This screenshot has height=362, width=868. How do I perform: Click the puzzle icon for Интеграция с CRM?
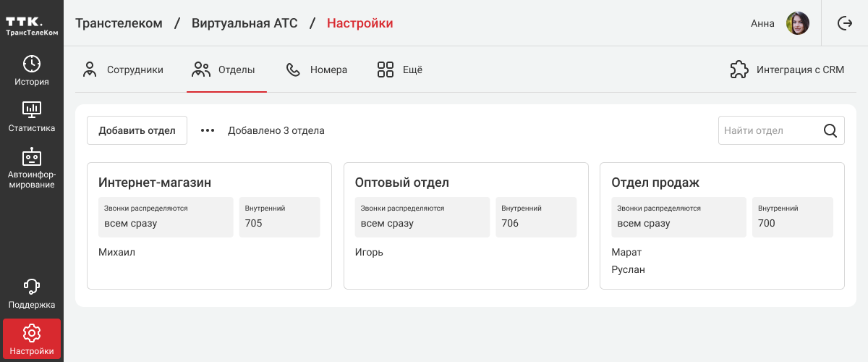(739, 70)
